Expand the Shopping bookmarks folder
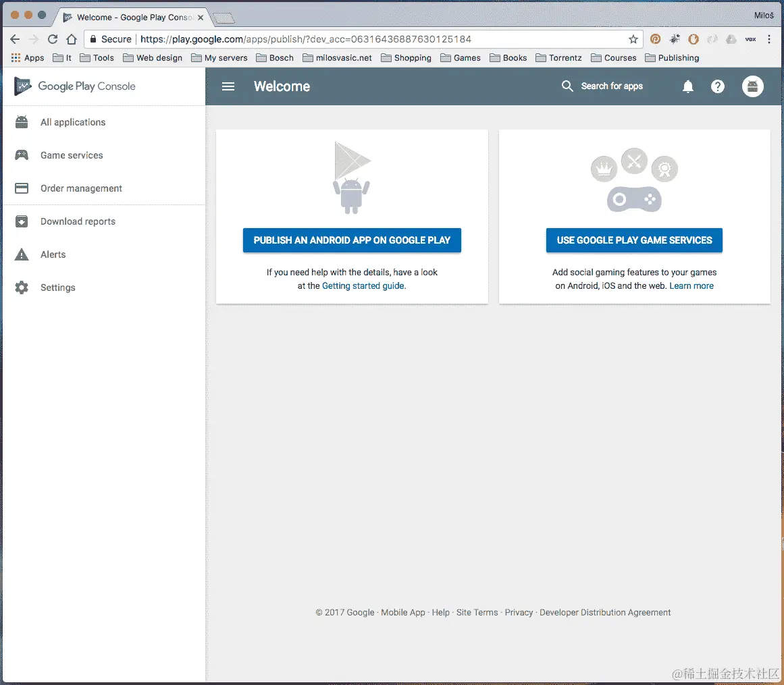 pyautogui.click(x=406, y=58)
